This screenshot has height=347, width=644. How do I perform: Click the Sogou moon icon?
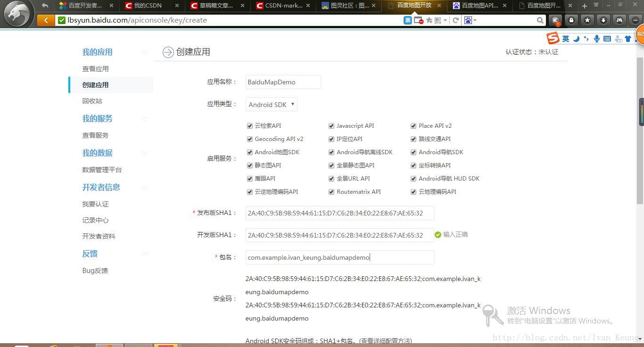click(576, 39)
